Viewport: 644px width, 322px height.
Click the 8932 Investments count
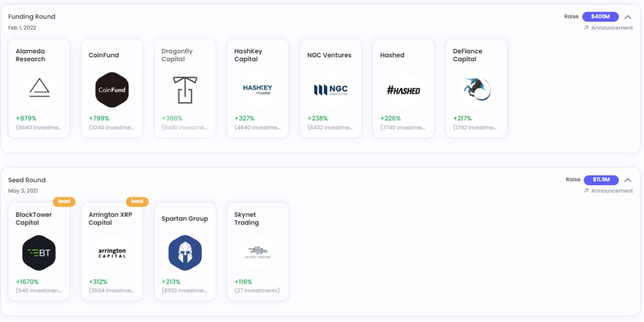pyautogui.click(x=185, y=291)
